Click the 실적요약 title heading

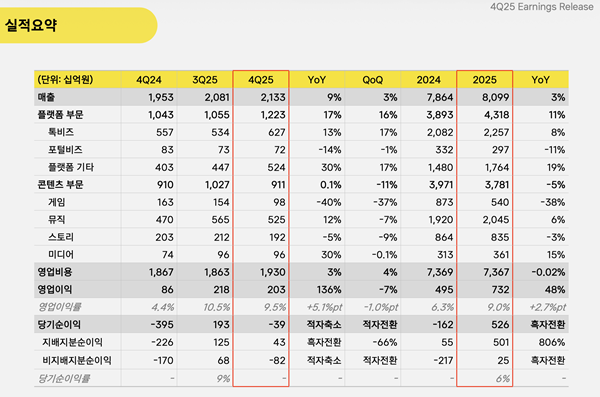(31, 26)
